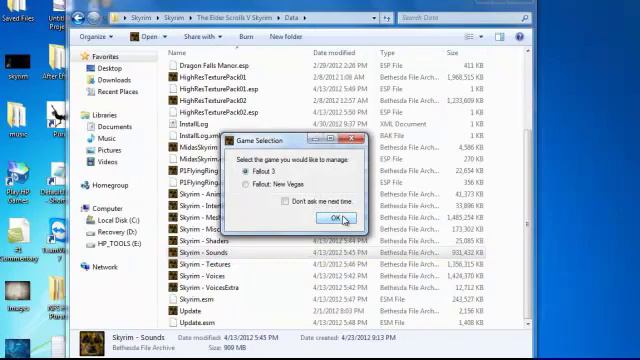
Task: Open Local Disk (C:) drive
Action: tap(118, 220)
